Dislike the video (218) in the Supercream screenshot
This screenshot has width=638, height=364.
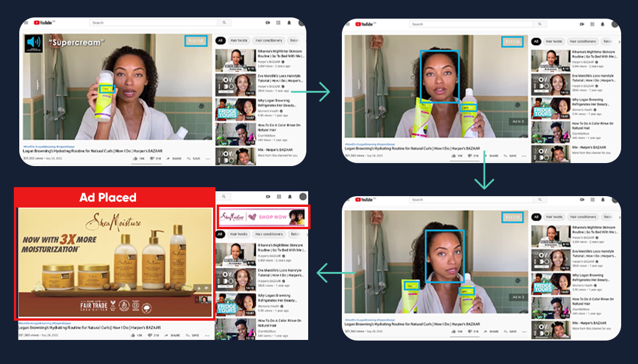(153, 159)
